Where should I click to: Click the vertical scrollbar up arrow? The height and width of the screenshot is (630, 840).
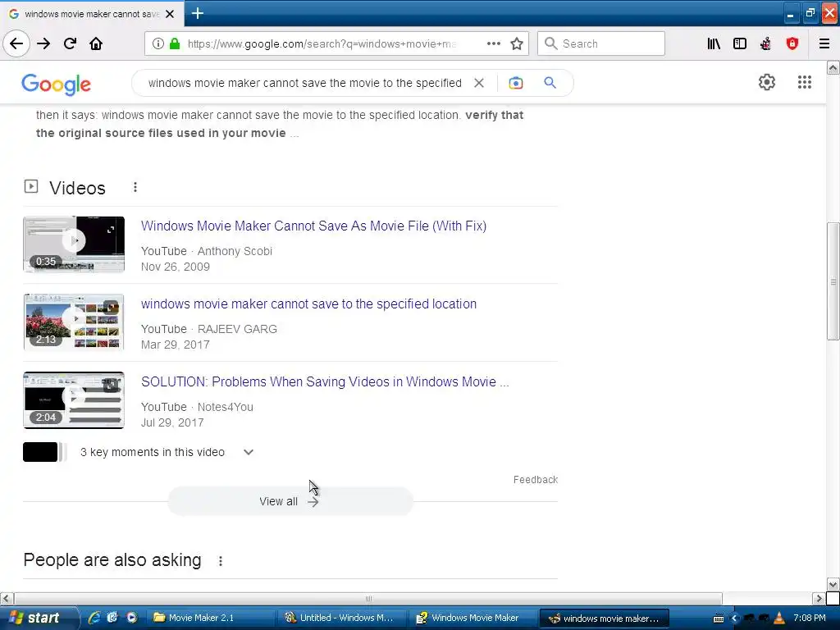point(833,67)
